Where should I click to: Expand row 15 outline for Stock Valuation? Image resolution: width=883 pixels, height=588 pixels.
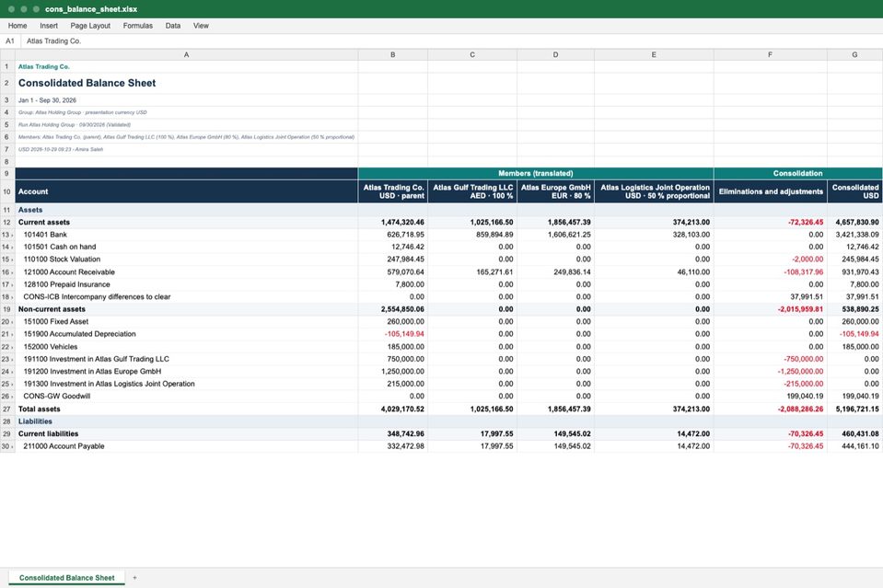point(12,260)
